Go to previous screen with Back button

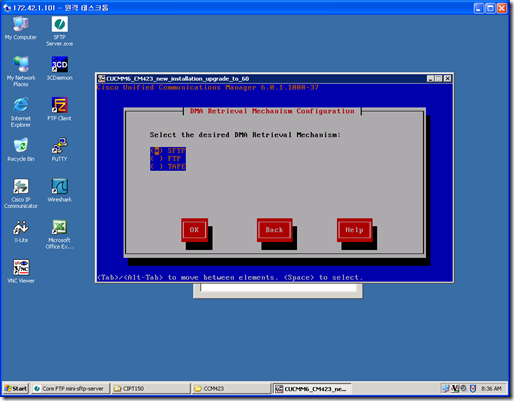(x=275, y=230)
